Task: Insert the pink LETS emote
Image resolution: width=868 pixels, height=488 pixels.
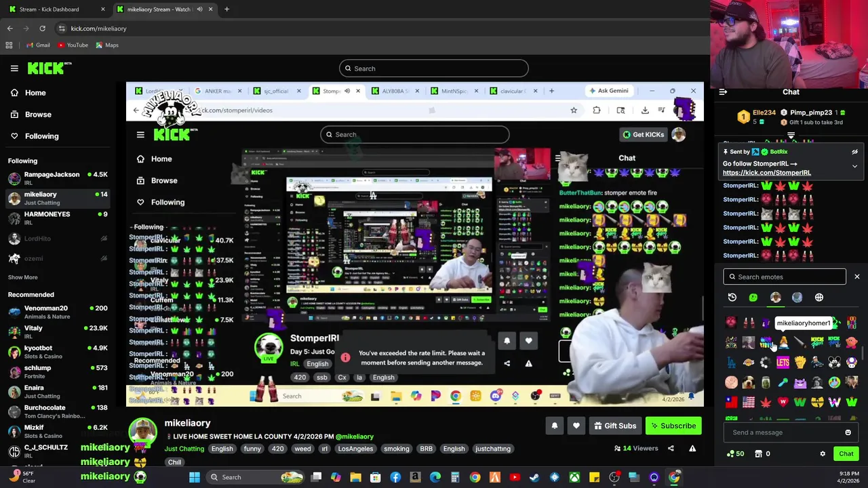Action: pos(783,363)
